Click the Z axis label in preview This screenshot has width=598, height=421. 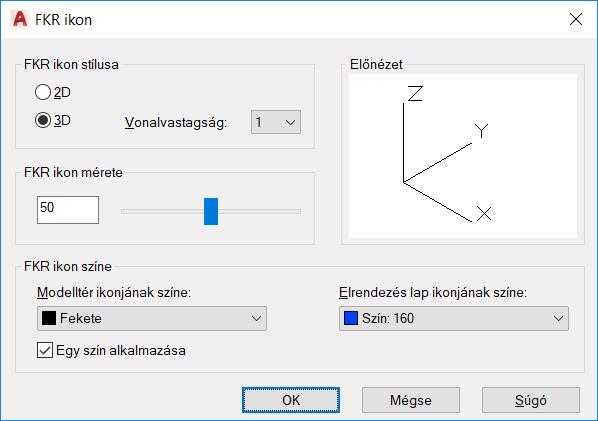[415, 93]
